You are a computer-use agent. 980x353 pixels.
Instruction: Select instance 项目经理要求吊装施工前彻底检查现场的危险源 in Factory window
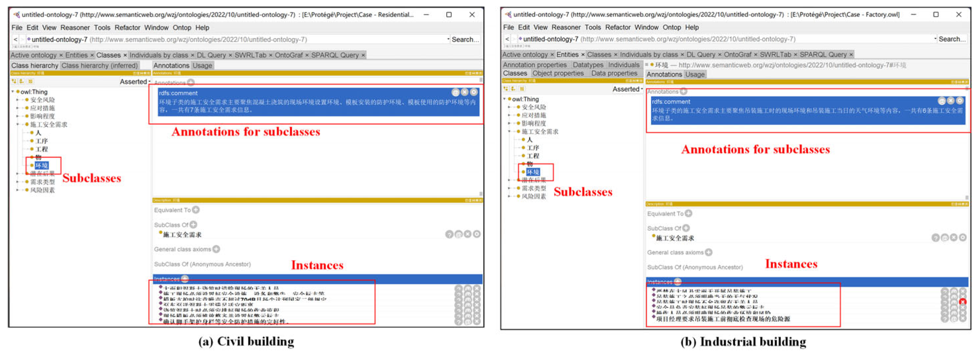(x=723, y=319)
